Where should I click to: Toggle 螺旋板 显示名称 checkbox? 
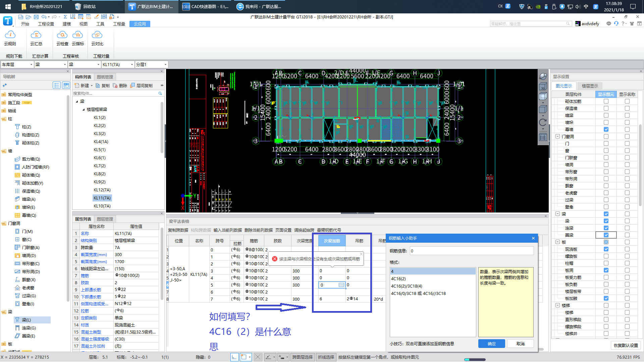pyautogui.click(x=627, y=256)
